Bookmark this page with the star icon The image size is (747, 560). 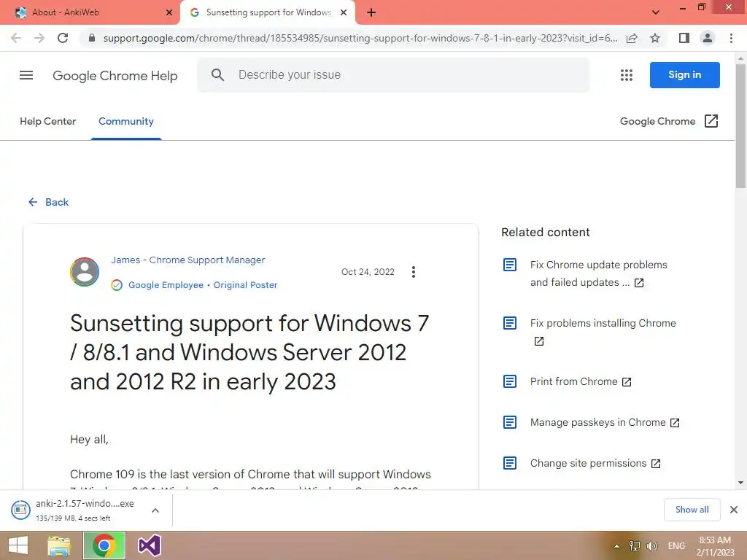click(x=655, y=38)
